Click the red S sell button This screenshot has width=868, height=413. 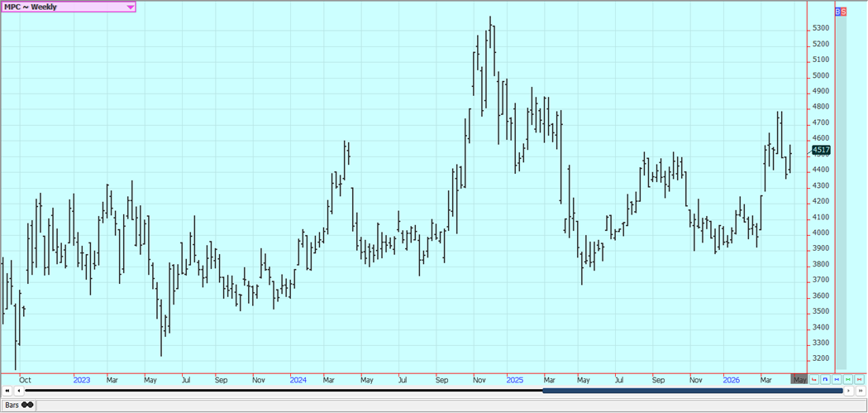pos(842,12)
